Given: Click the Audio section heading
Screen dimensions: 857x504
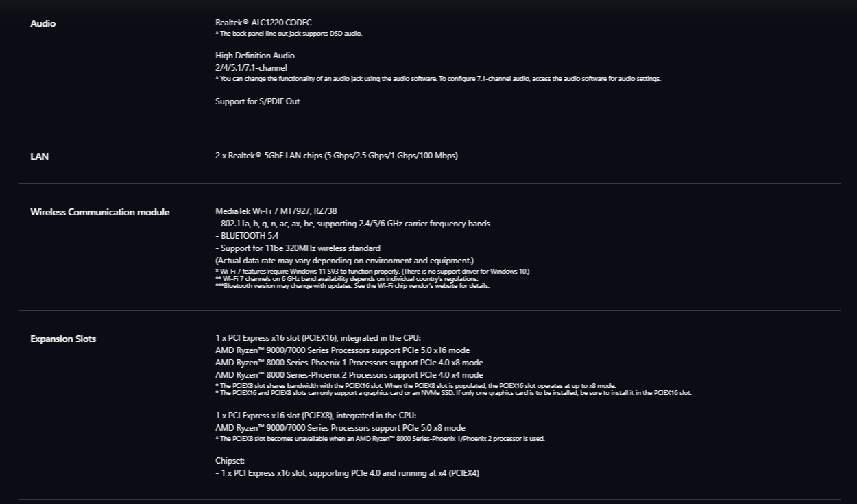Looking at the screenshot, I should [x=43, y=23].
